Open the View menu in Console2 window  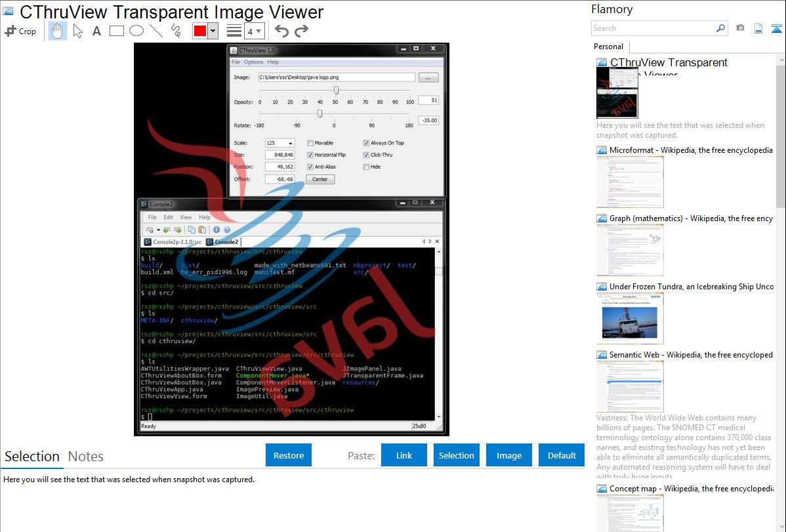tap(186, 217)
